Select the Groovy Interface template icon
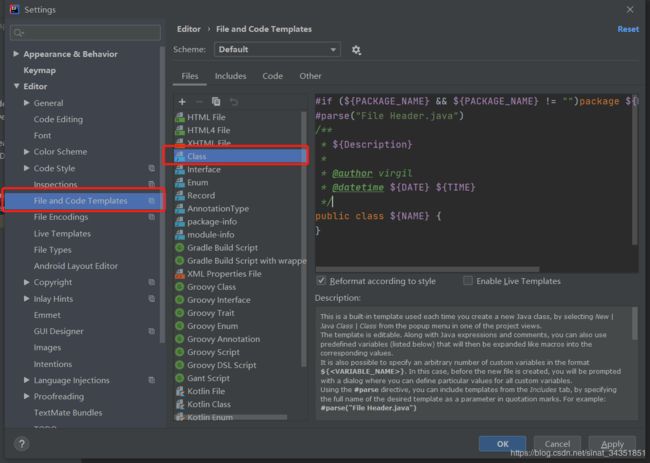The height and width of the screenshot is (463, 650). (179, 300)
